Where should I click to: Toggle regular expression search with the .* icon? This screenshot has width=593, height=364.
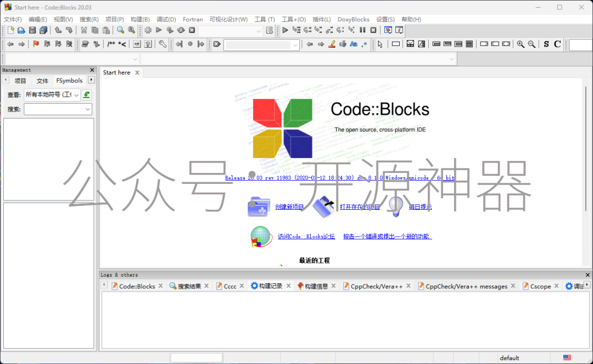click(365, 44)
